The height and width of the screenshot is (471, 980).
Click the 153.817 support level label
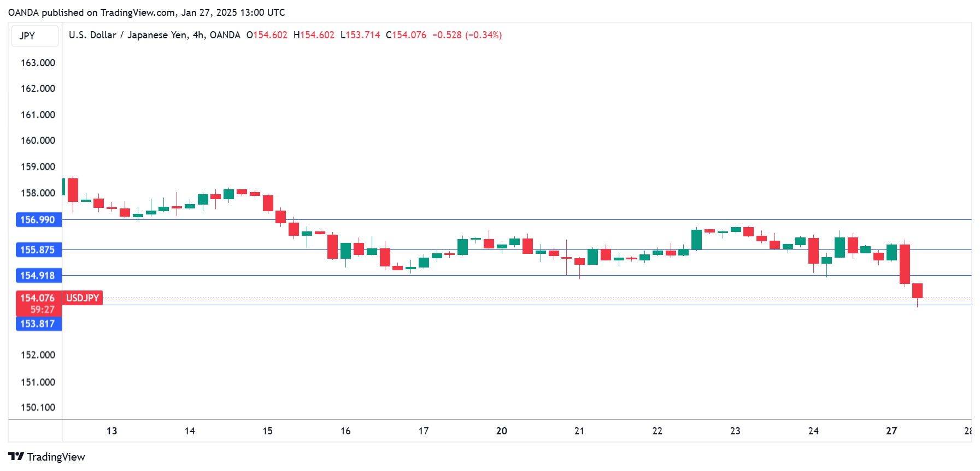pos(38,324)
